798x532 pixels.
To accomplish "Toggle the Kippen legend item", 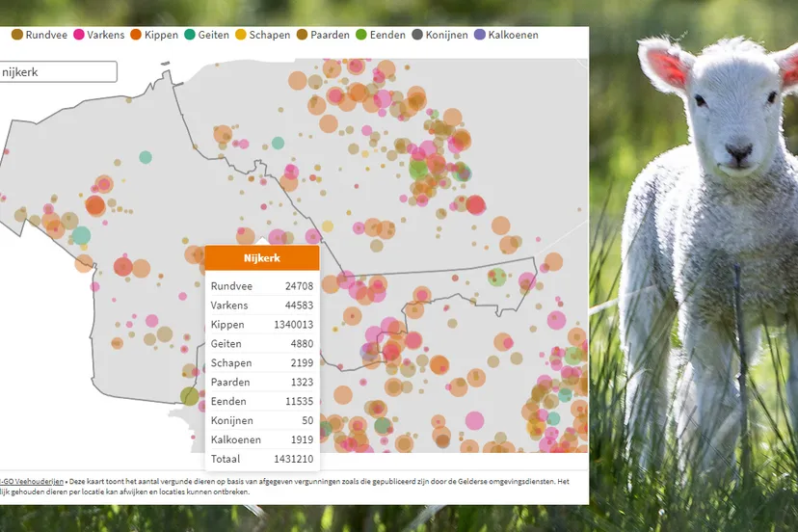I will click(154, 35).
